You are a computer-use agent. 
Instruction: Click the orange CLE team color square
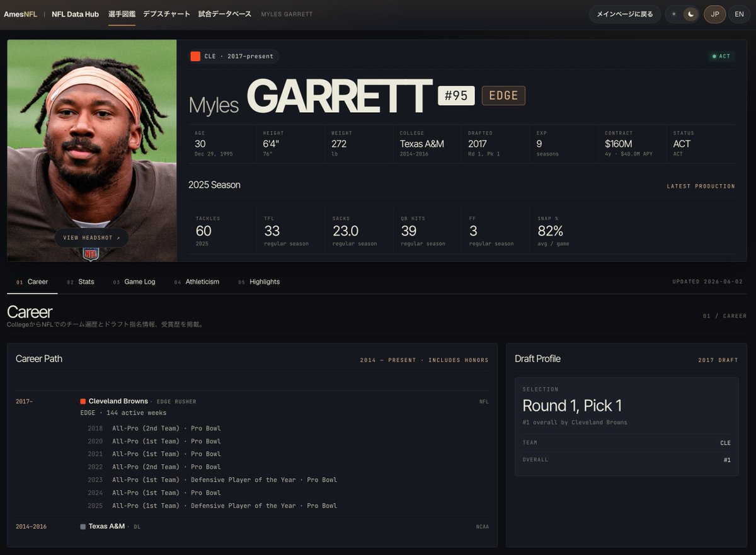click(x=195, y=56)
